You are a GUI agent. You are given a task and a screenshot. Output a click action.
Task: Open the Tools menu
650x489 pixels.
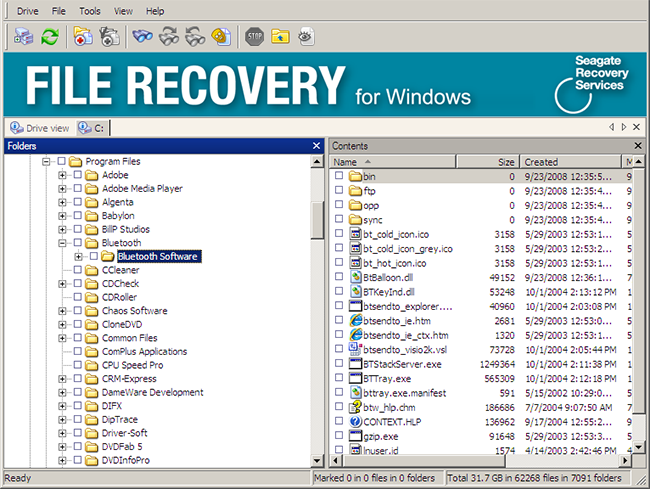coord(90,11)
